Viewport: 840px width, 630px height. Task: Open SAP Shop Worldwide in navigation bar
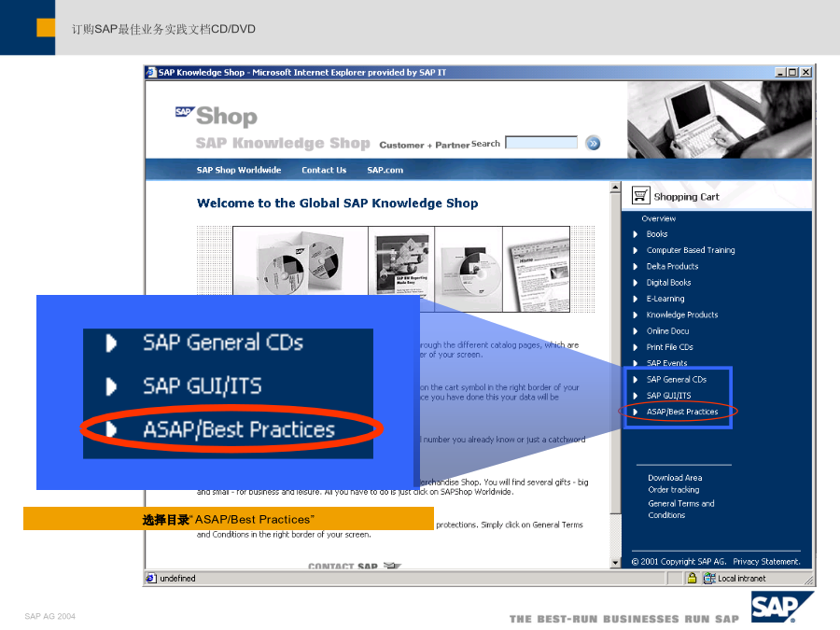click(239, 170)
